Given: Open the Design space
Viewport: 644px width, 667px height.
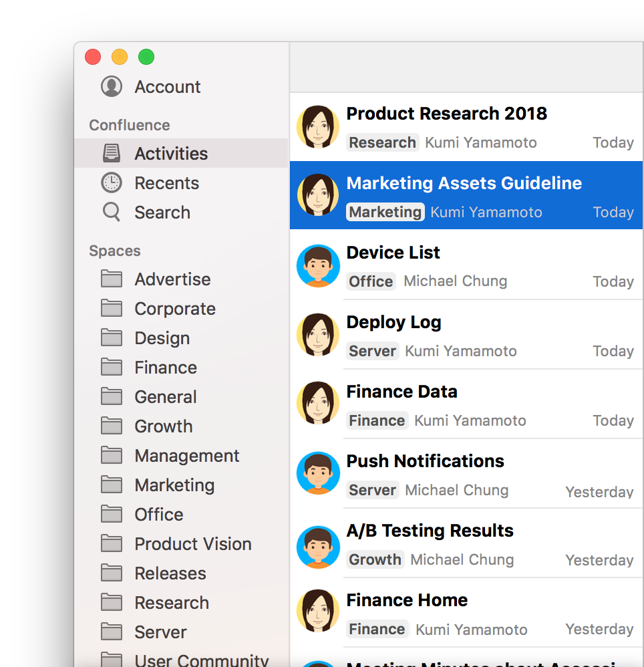Looking at the screenshot, I should tap(162, 338).
